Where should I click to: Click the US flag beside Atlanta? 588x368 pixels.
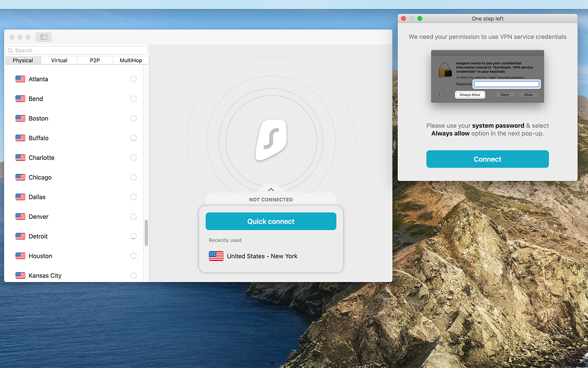(x=20, y=79)
